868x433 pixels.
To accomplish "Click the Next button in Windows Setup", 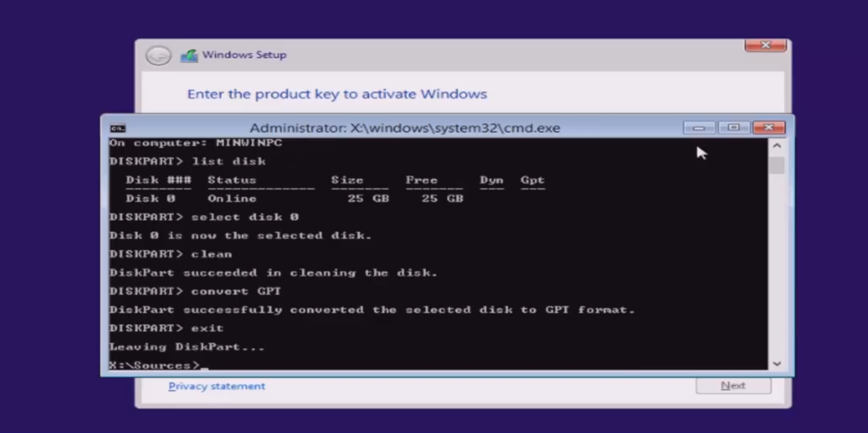I will (733, 385).
